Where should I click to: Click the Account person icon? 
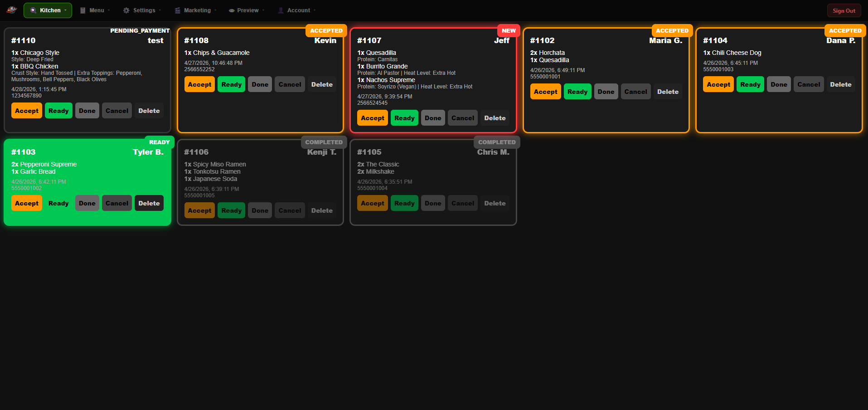point(281,10)
